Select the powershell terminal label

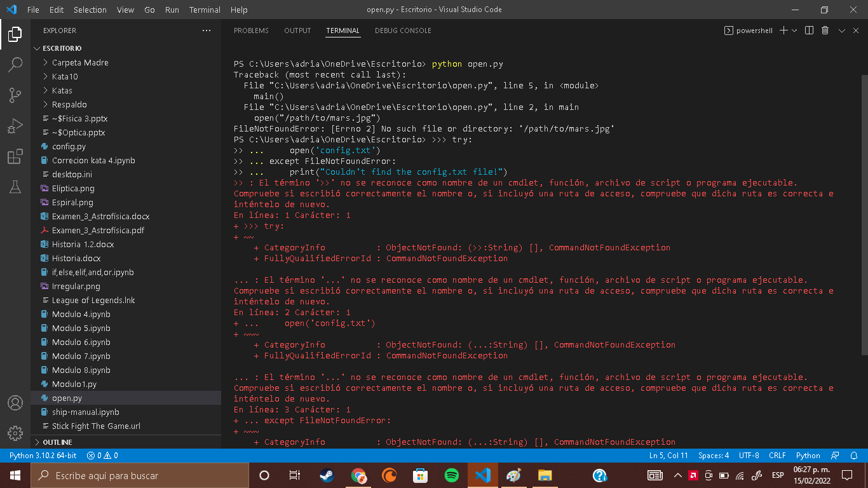coord(749,30)
